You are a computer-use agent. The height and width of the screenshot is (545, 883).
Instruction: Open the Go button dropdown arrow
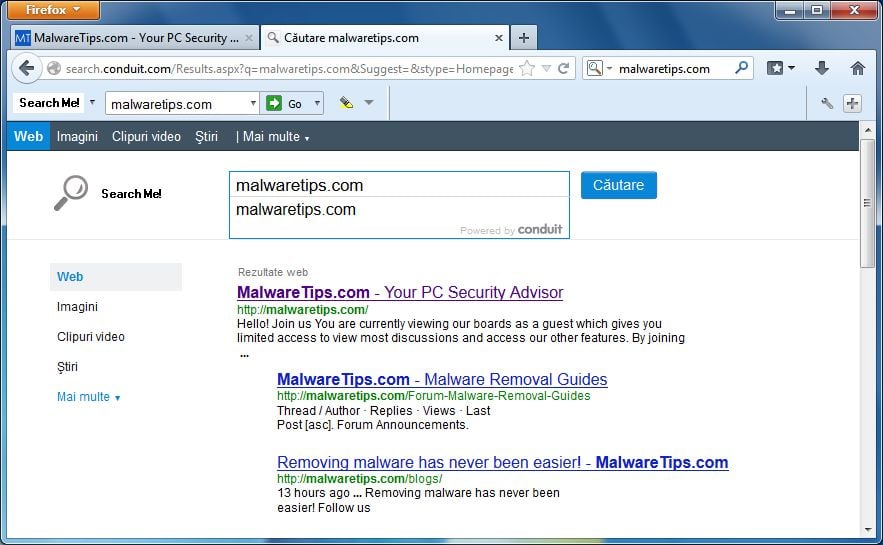pos(317,103)
